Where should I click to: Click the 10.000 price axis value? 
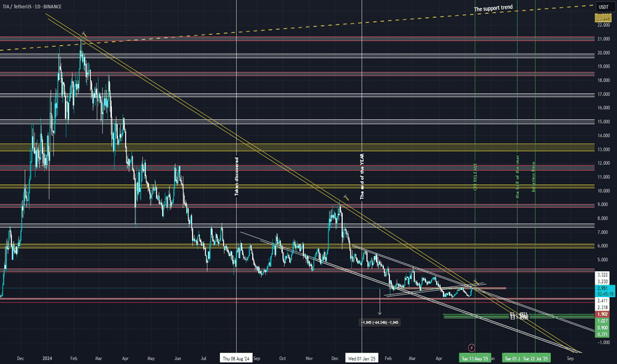603,191
